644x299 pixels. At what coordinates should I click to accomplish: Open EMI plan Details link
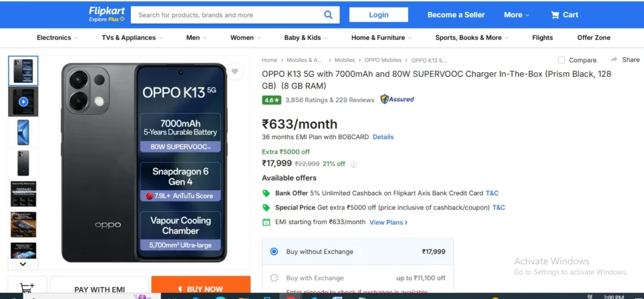pos(383,137)
